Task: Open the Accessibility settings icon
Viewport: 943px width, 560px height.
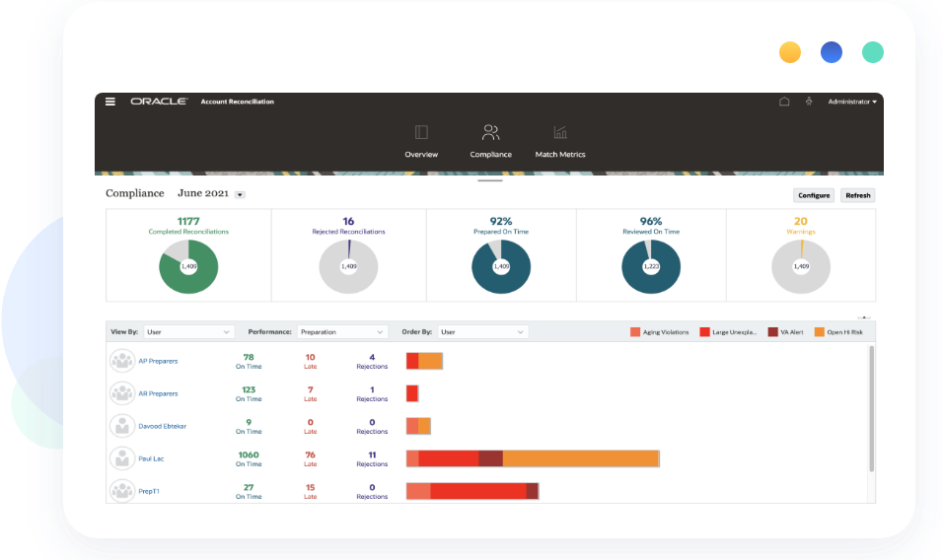Action: (x=809, y=102)
